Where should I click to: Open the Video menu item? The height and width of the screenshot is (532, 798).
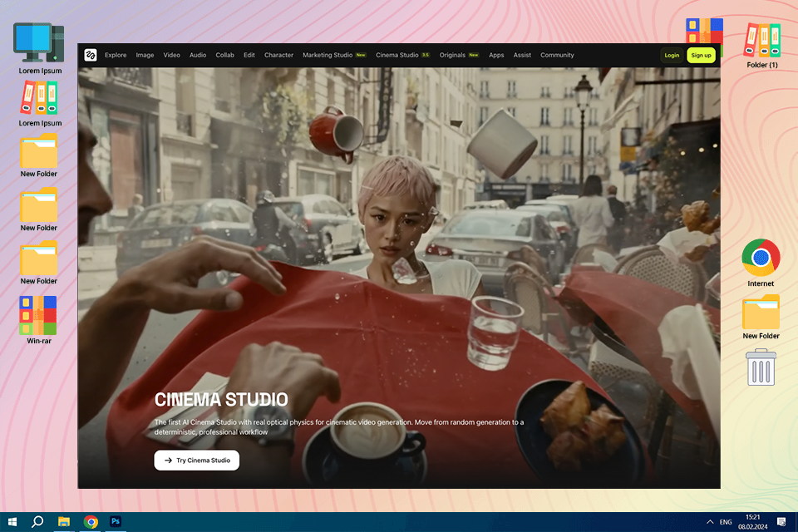coord(171,55)
